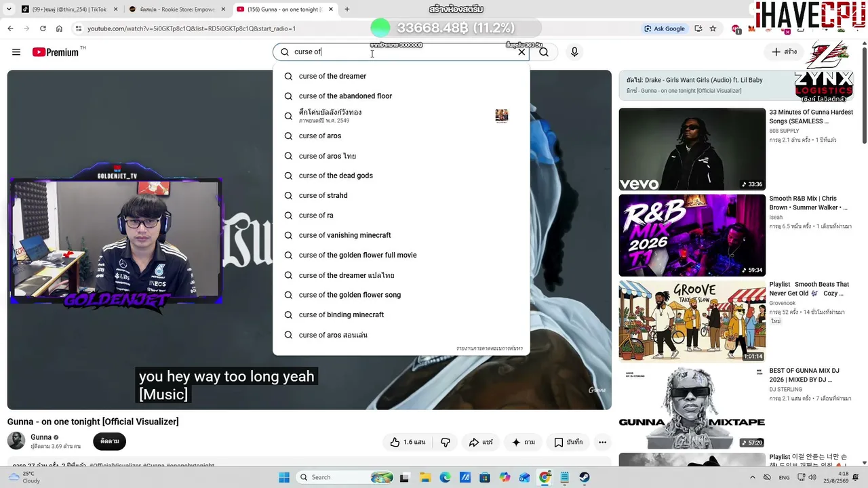Open the YouTube hamburger guide menu
The width and height of the screenshot is (868, 488).
(x=16, y=52)
